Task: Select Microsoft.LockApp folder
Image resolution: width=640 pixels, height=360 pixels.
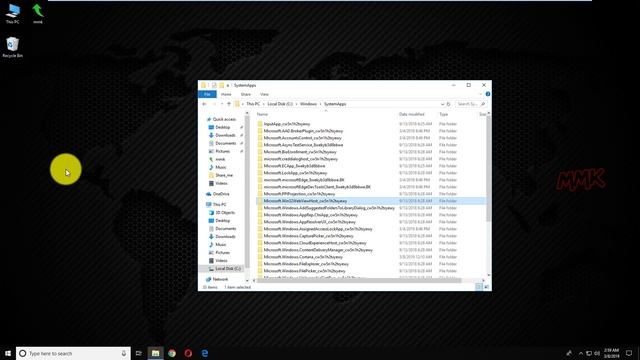Action: 295,173
